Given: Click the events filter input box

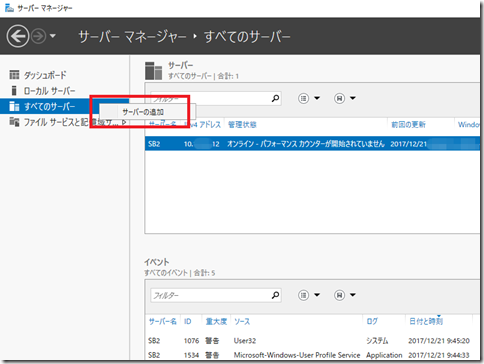Looking at the screenshot, I should (x=216, y=295).
